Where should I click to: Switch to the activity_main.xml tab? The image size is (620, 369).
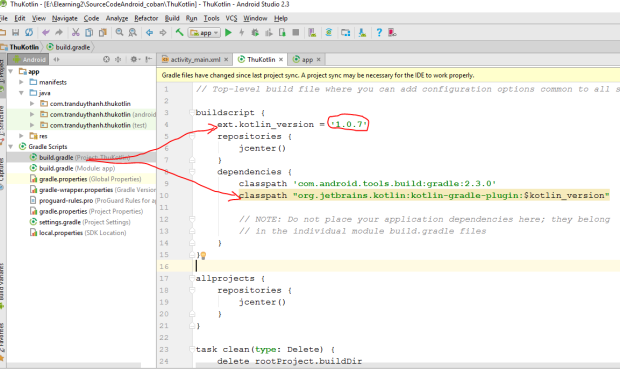pyautogui.click(x=195, y=60)
